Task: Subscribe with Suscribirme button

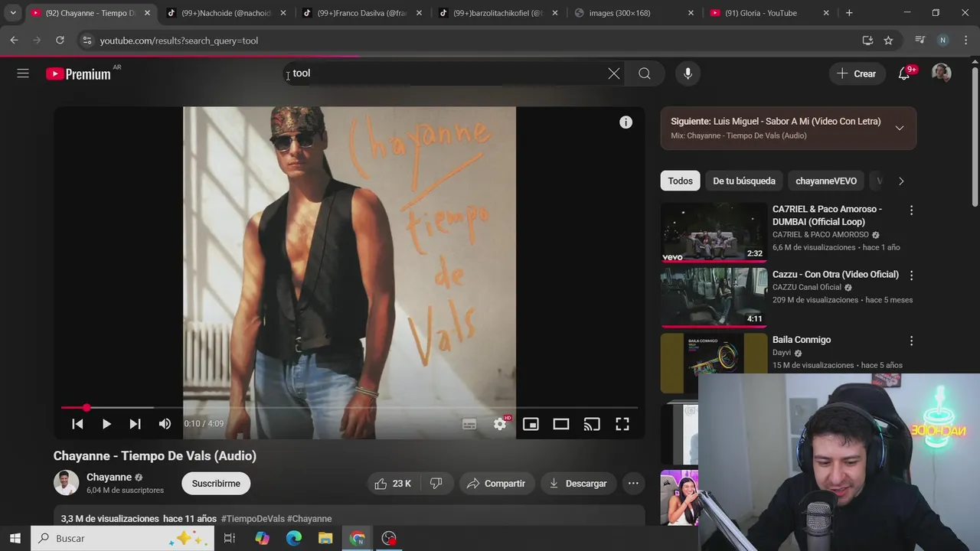Action: click(x=216, y=484)
